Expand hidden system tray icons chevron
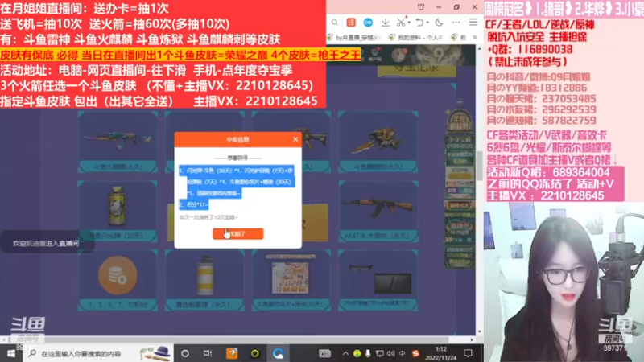Viewport: 644px width, 362px height. (x=345, y=353)
